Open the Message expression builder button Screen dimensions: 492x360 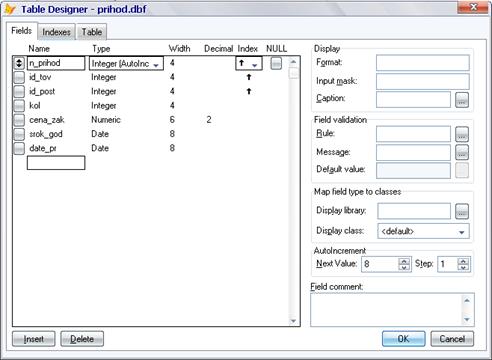point(462,152)
